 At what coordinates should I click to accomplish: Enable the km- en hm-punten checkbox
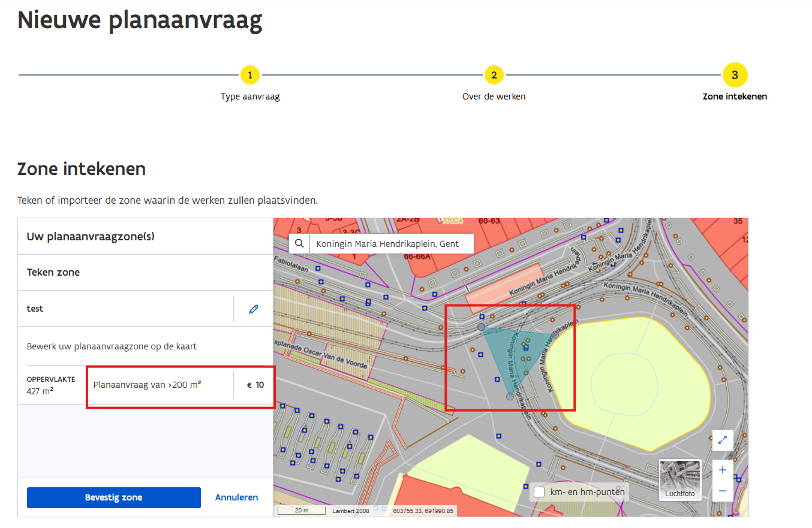tap(539, 492)
